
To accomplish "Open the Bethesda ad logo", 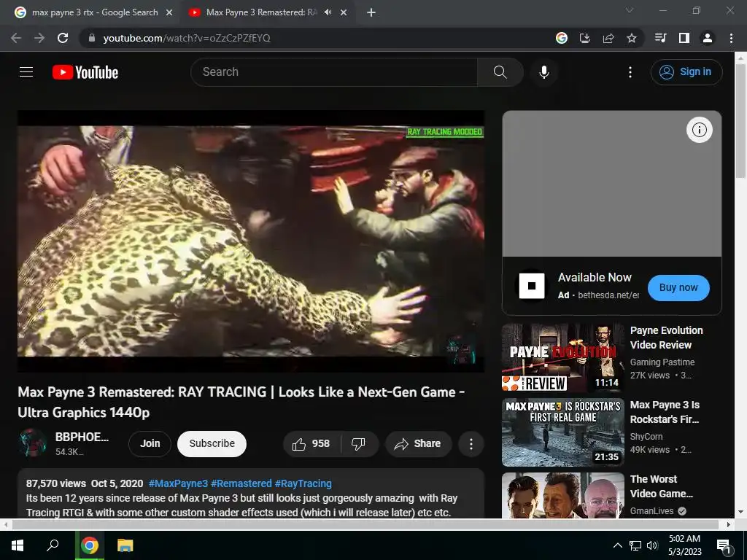I will pyautogui.click(x=532, y=286).
